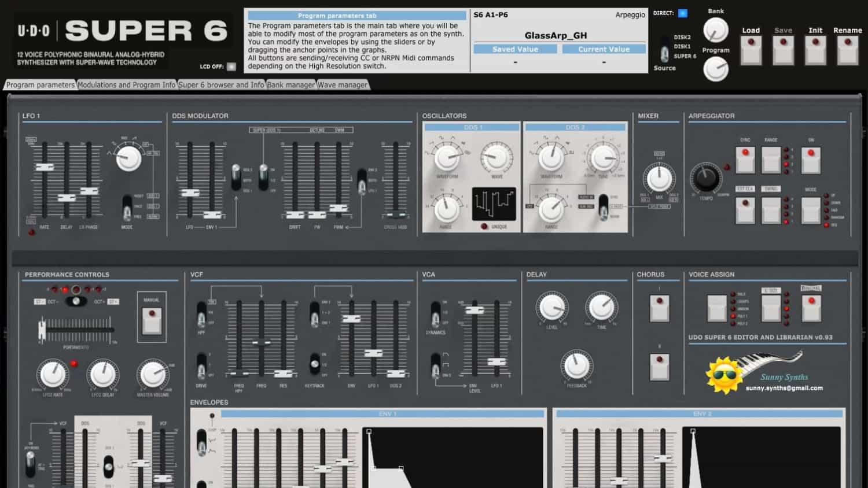The width and height of the screenshot is (868, 488).
Task: Toggle the DIRECT blue indicator
Action: 683,13
